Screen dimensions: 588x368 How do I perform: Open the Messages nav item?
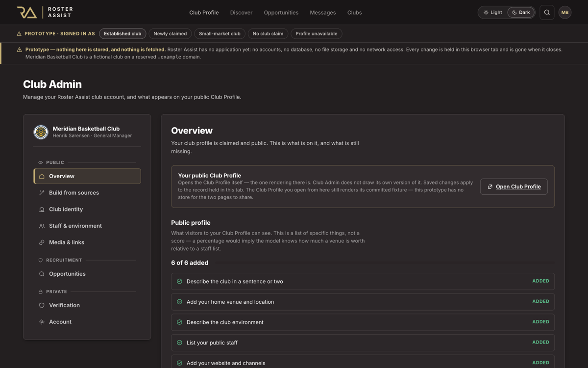[323, 12]
